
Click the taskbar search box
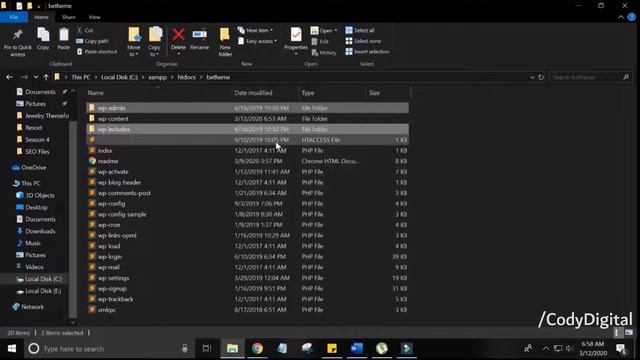point(109,349)
